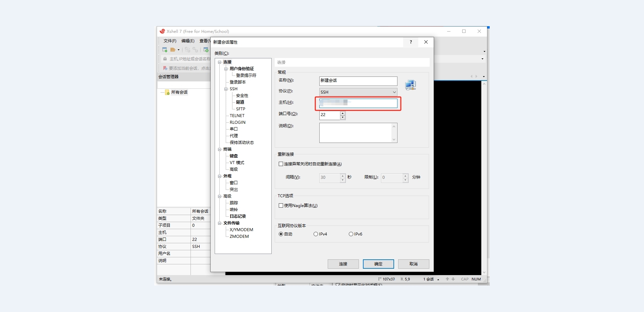This screenshot has width=644, height=312.
Task: Collapse the SSH tree node
Action: point(226,89)
